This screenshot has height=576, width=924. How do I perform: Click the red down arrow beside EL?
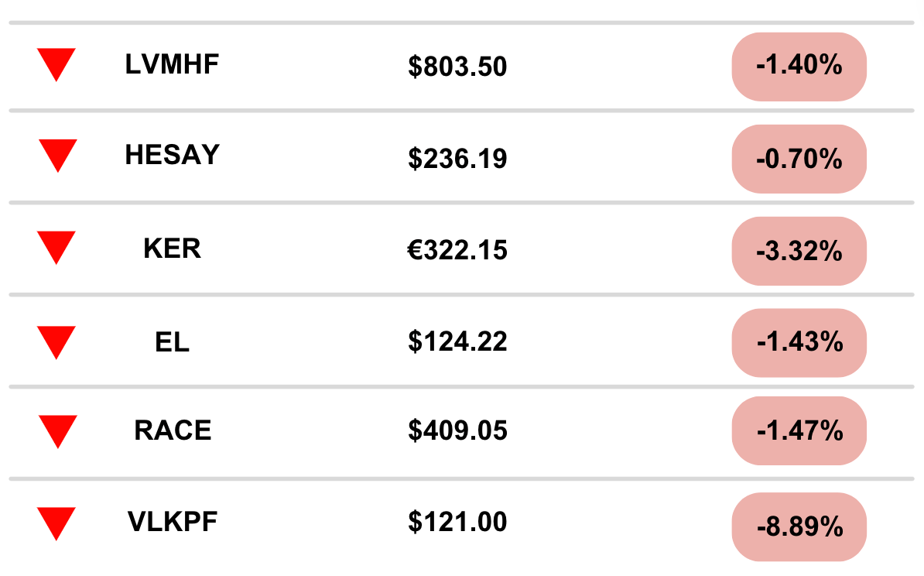56,341
